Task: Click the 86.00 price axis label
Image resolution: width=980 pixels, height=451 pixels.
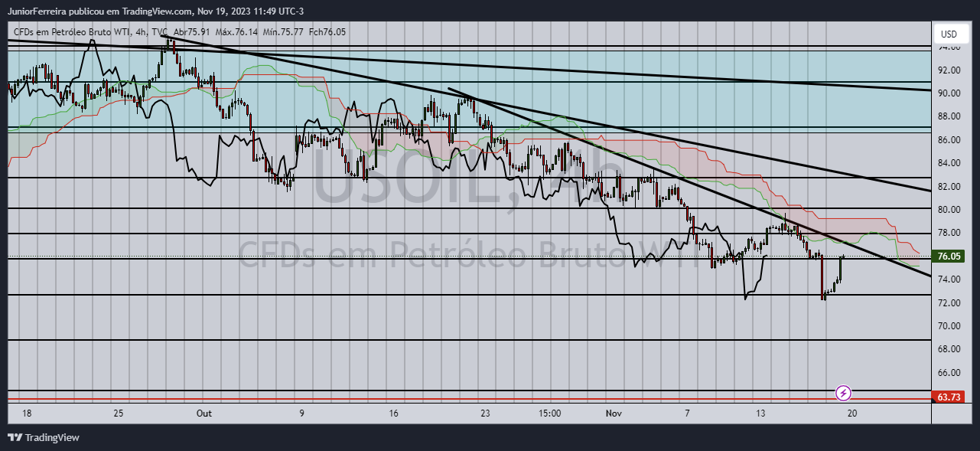Action: [949, 140]
